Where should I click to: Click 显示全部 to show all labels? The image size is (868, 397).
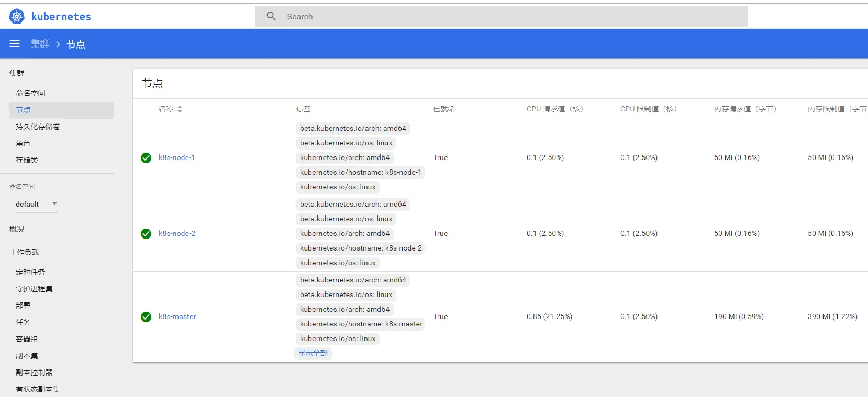click(x=313, y=353)
